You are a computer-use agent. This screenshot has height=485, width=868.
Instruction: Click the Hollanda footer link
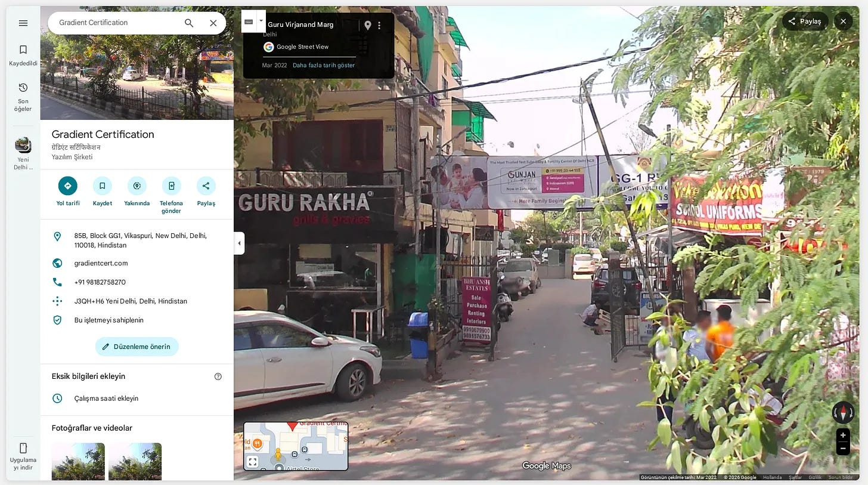773,477
